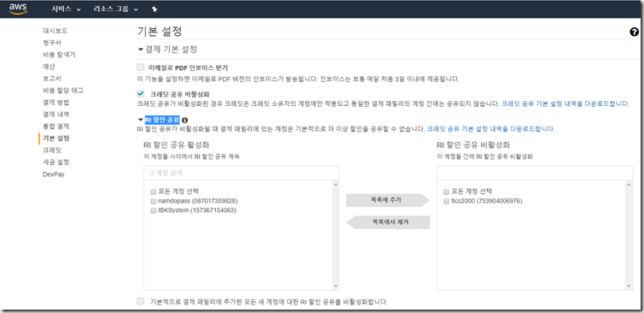Select 기본 설정 in the sidebar

tap(56, 139)
